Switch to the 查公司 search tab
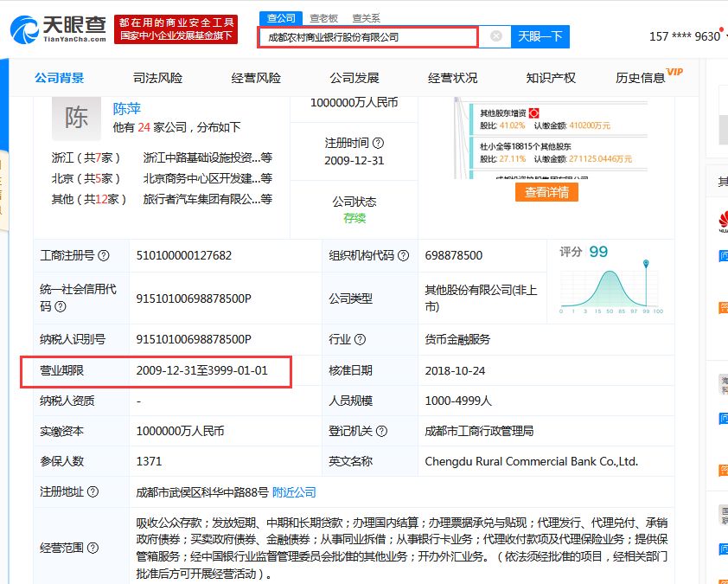This screenshot has width=728, height=584. point(281,18)
